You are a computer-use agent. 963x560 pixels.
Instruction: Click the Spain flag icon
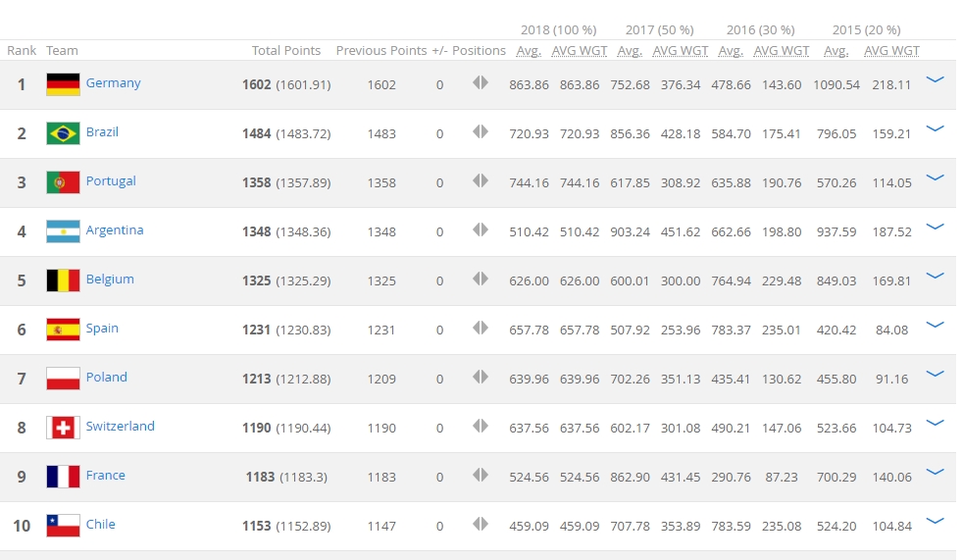63,330
